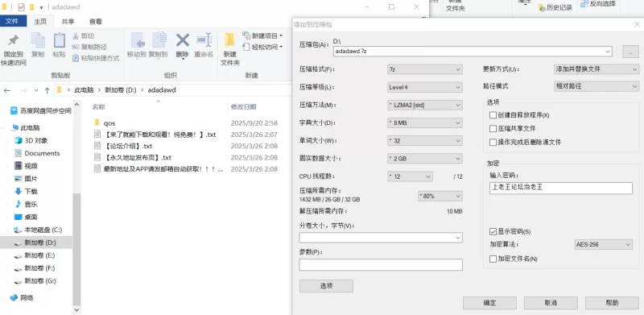Open 视频 folder in sidebar
Viewport: 644px width, 315px height.
pyautogui.click(x=26, y=166)
